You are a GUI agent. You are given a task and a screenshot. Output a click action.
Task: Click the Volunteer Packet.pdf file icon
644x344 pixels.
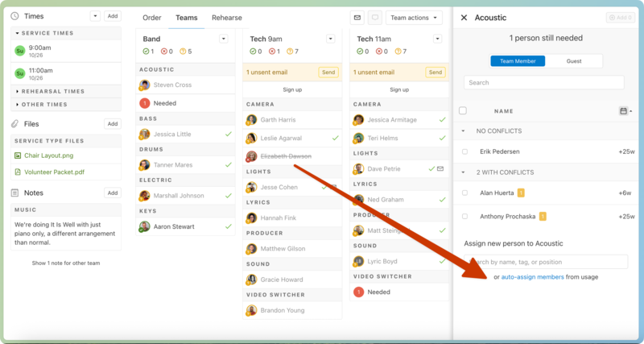17,172
